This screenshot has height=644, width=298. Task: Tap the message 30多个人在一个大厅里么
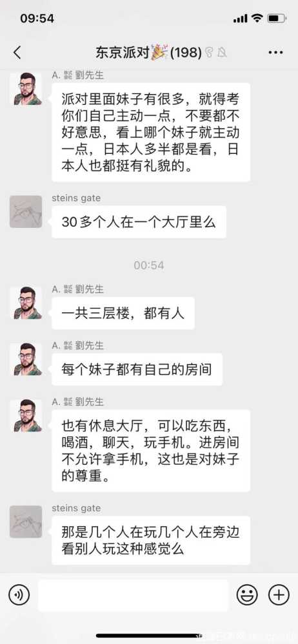pyautogui.click(x=139, y=222)
